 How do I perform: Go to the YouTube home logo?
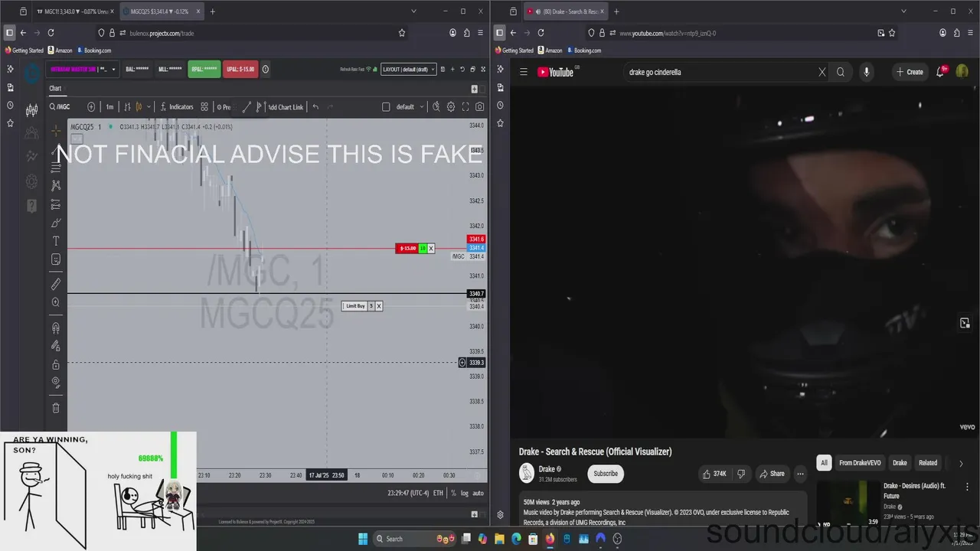point(557,72)
